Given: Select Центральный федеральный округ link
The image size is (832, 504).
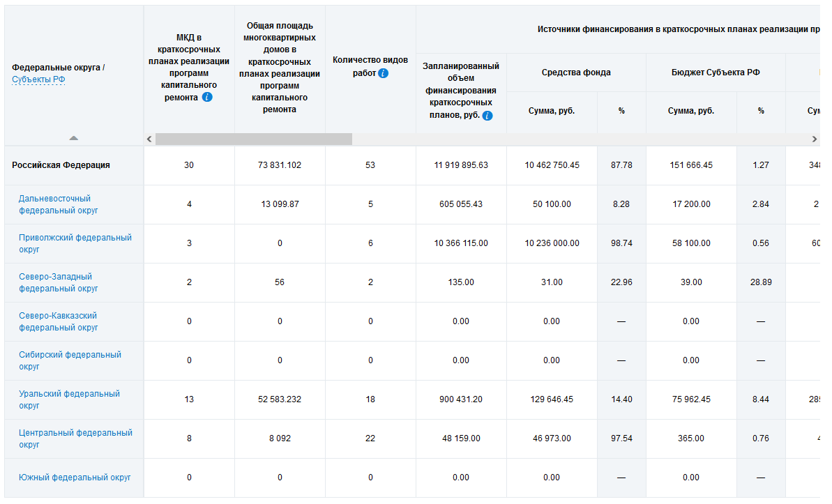Looking at the screenshot, I should tap(75, 438).
